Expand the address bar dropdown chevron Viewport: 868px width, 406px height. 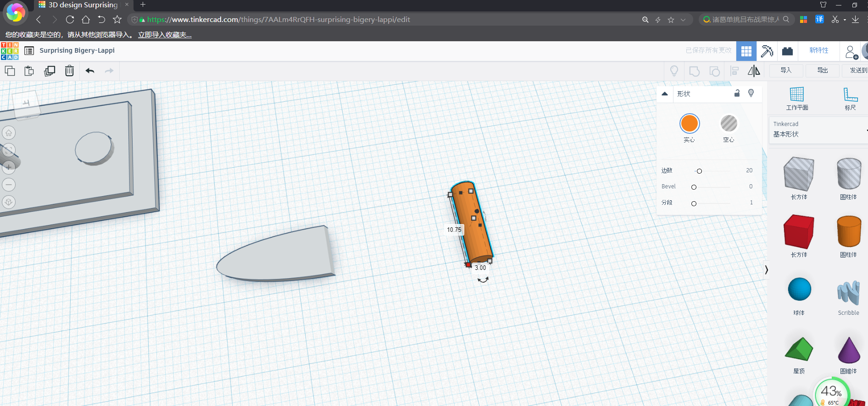click(x=683, y=20)
